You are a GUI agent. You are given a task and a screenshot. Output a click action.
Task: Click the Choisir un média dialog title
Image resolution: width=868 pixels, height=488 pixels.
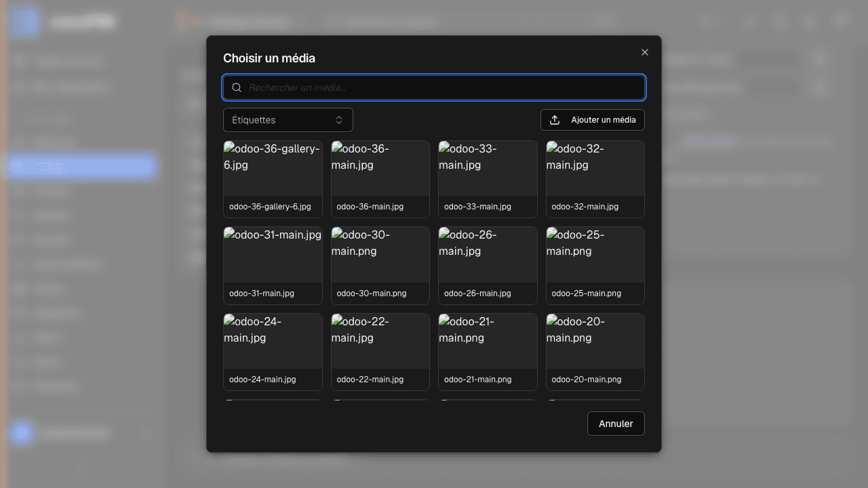point(269,58)
